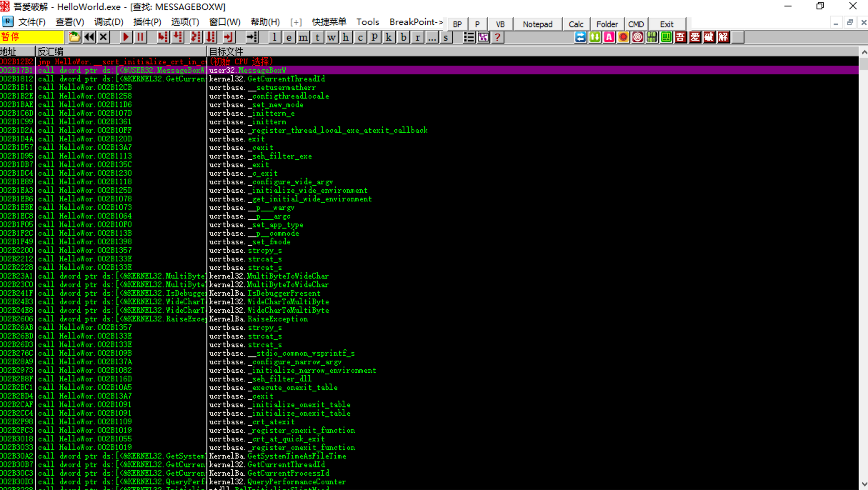This screenshot has height=490, width=868.
Task: Click the Notepad button
Action: point(538,24)
